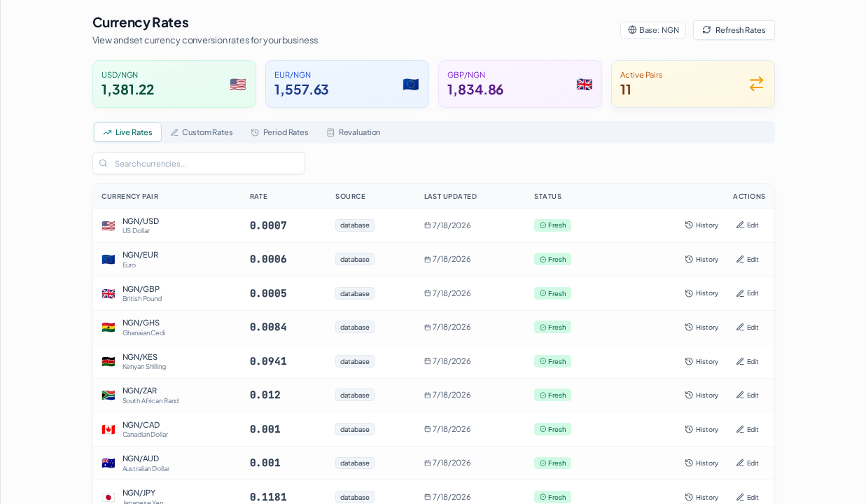
Task: Edit the NGN/ZAR rate
Action: pyautogui.click(x=747, y=395)
